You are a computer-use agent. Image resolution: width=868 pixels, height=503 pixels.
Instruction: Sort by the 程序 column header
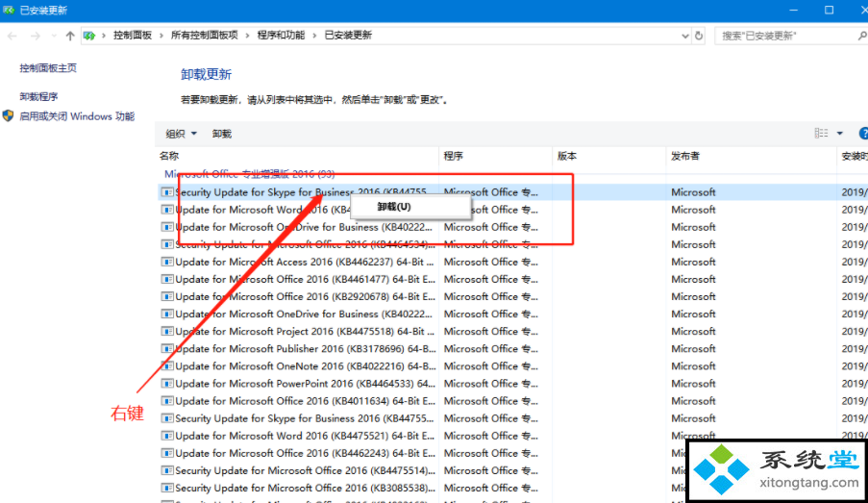coord(454,156)
